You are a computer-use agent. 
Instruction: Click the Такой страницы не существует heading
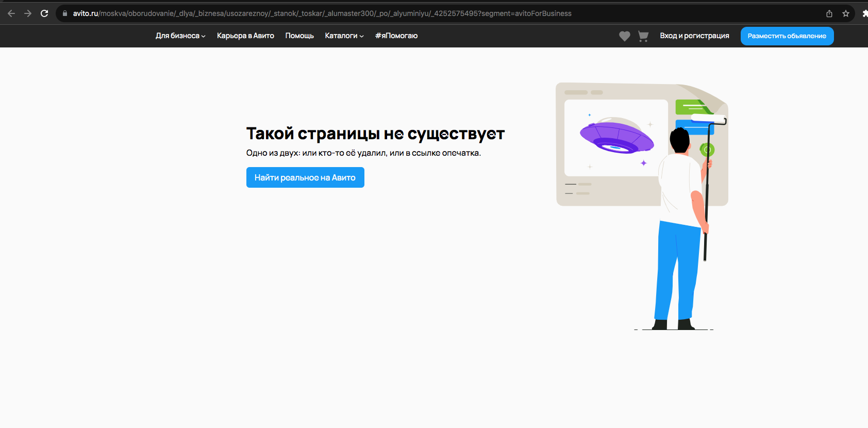click(x=375, y=134)
